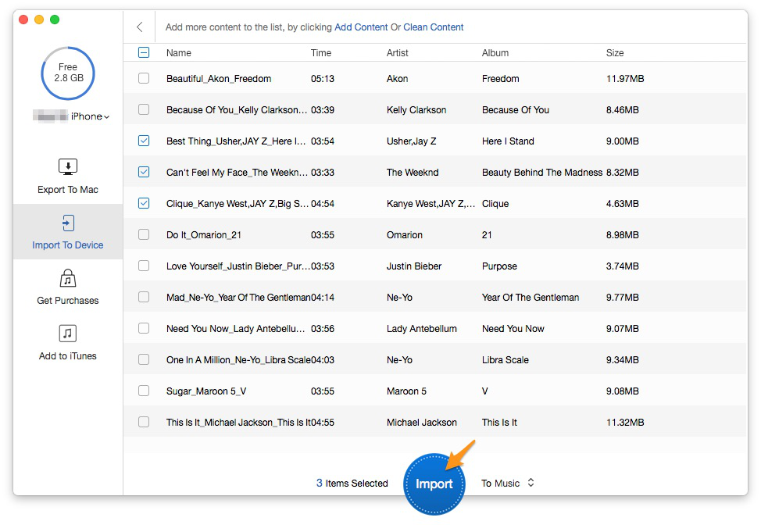Viewport: 761px width, 532px height.
Task: Toggle the select-all checkbox in header
Action: (x=144, y=52)
